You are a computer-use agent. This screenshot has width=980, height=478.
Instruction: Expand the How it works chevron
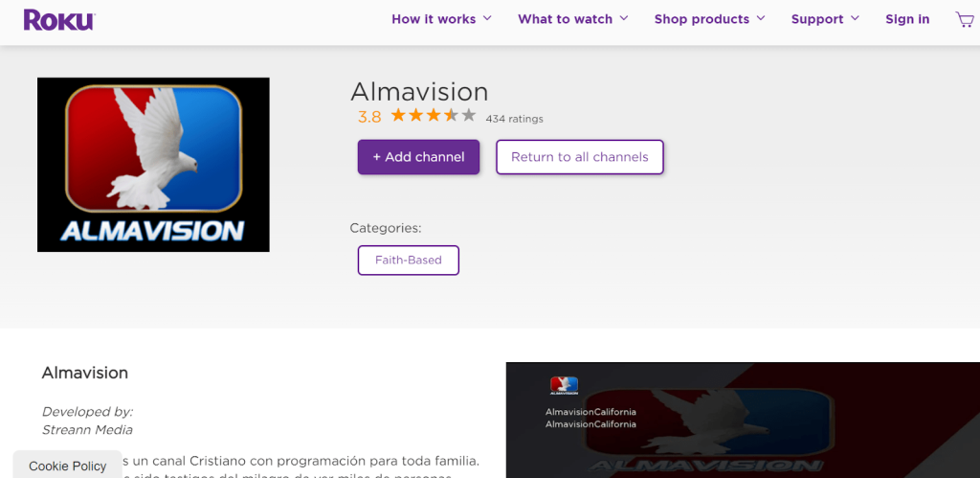(x=487, y=18)
